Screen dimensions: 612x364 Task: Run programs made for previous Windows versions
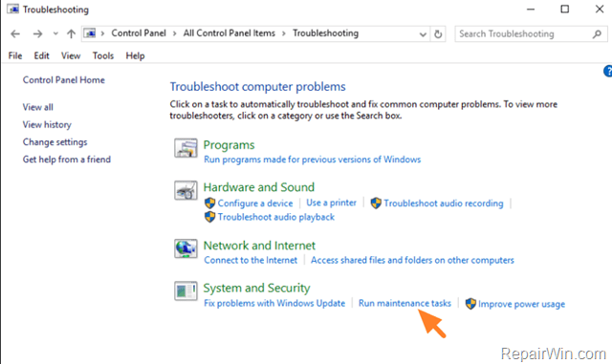313,160
